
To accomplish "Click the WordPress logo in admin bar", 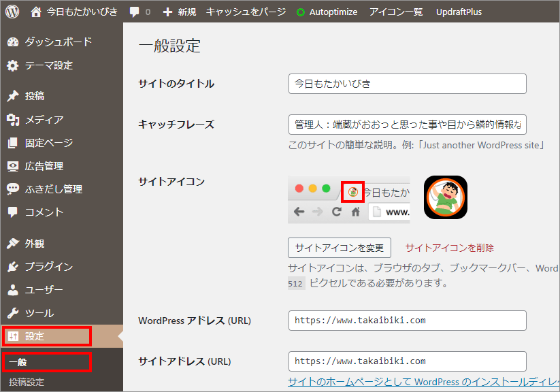I will pyautogui.click(x=12, y=12).
